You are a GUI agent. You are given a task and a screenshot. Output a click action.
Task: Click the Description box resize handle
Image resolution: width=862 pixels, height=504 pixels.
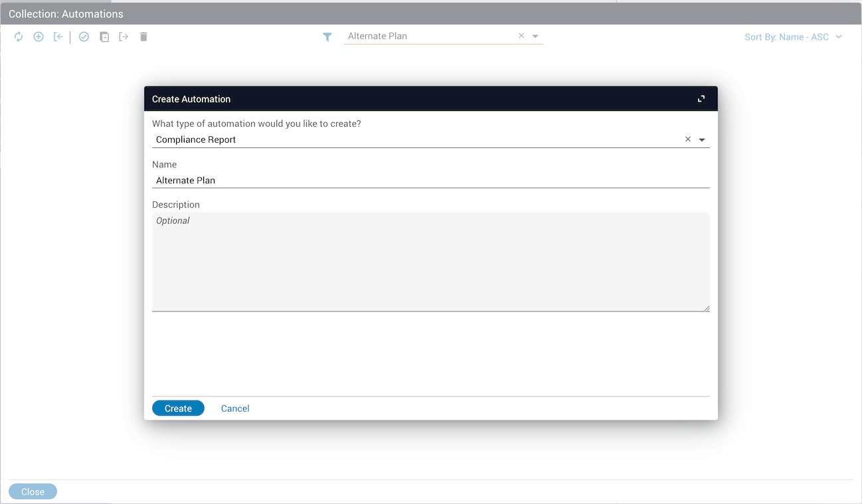[707, 308]
